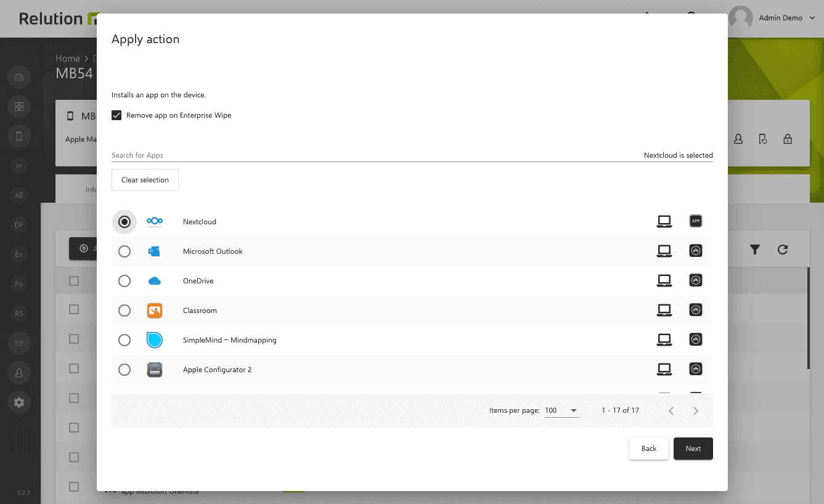This screenshot has width=824, height=504.
Task: Click the Next button
Action: point(693,449)
